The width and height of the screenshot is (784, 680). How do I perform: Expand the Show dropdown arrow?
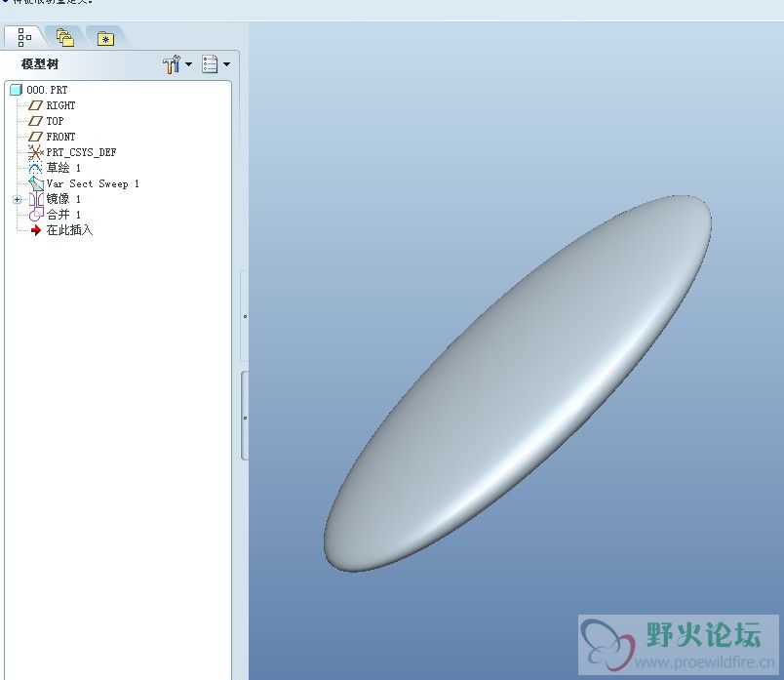[226, 64]
